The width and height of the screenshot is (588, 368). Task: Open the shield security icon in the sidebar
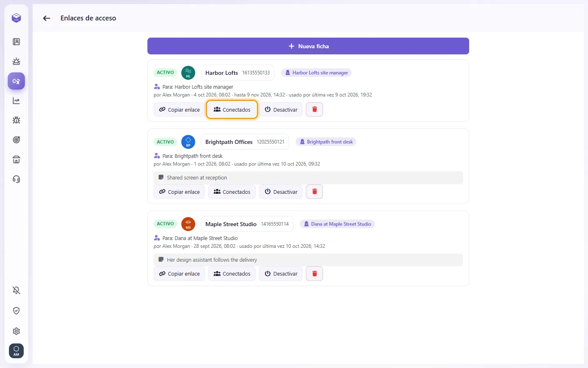(16, 311)
